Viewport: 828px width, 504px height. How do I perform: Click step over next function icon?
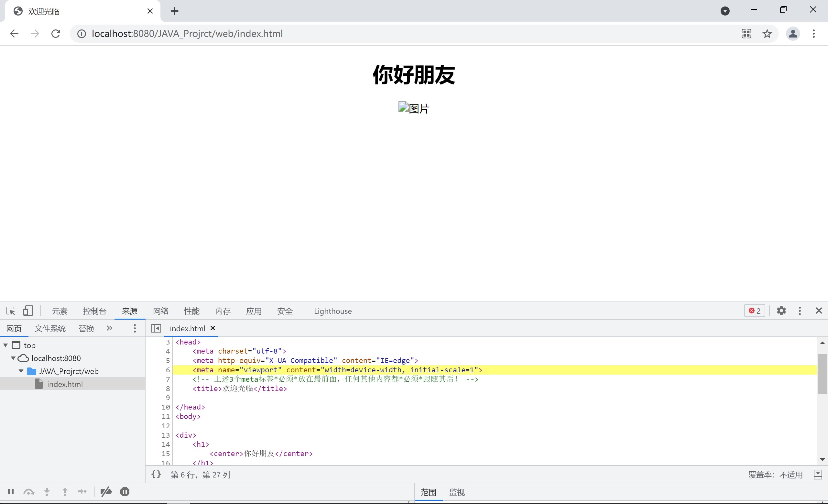(29, 492)
